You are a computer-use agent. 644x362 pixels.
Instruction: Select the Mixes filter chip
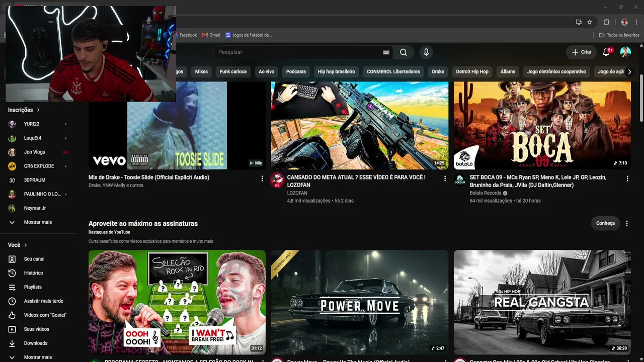(201, 72)
